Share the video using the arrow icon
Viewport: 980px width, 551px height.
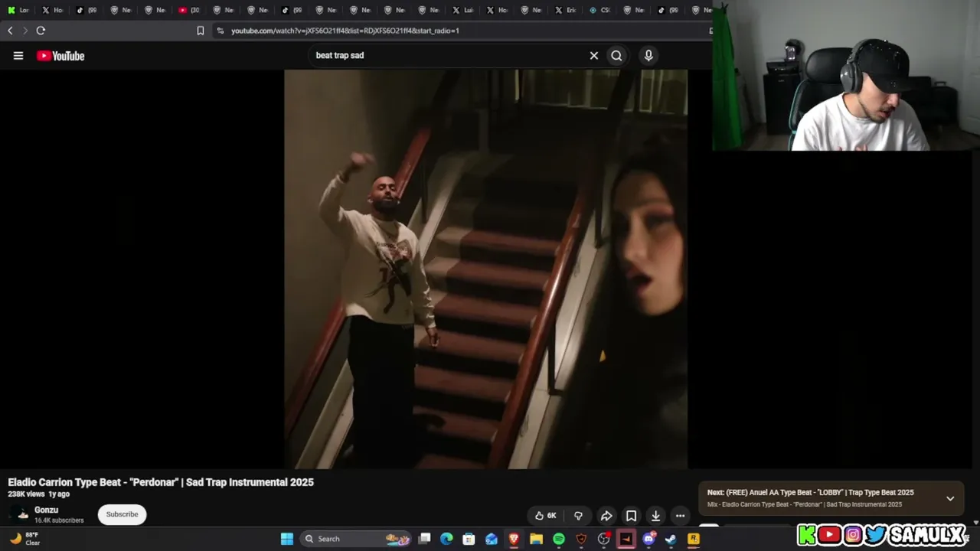coord(606,516)
